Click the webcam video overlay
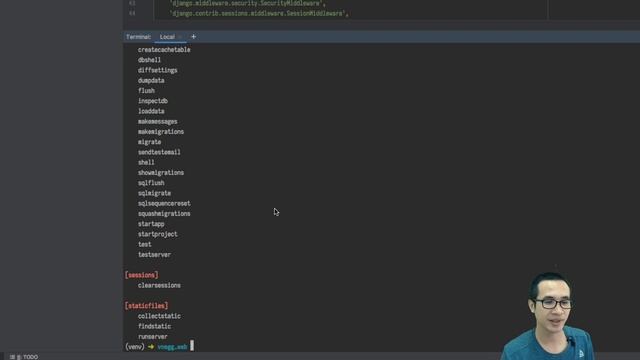The image size is (640, 360). click(548, 316)
